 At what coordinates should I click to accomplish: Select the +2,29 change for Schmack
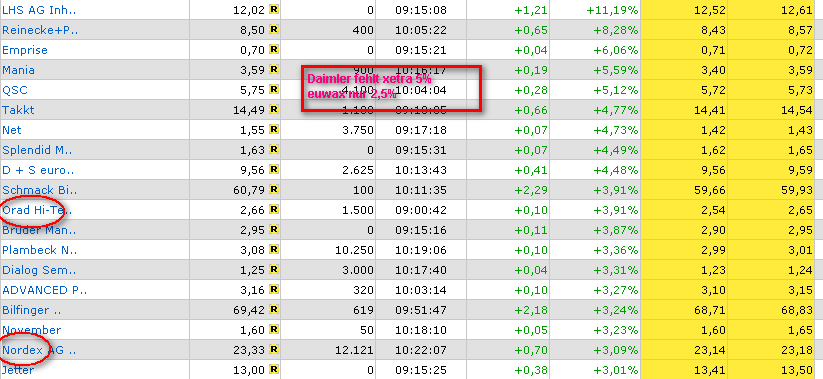coord(530,190)
